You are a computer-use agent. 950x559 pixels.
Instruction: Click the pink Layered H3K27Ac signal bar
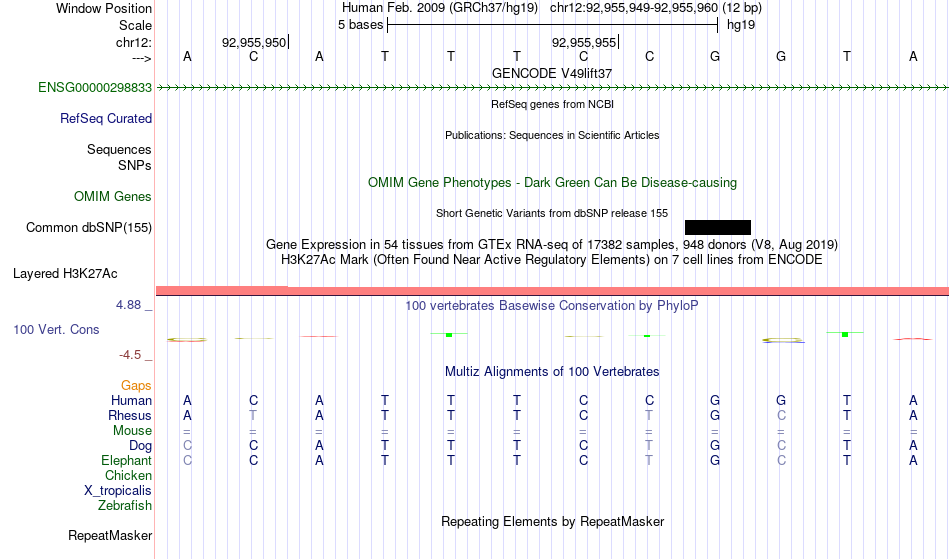click(552, 291)
